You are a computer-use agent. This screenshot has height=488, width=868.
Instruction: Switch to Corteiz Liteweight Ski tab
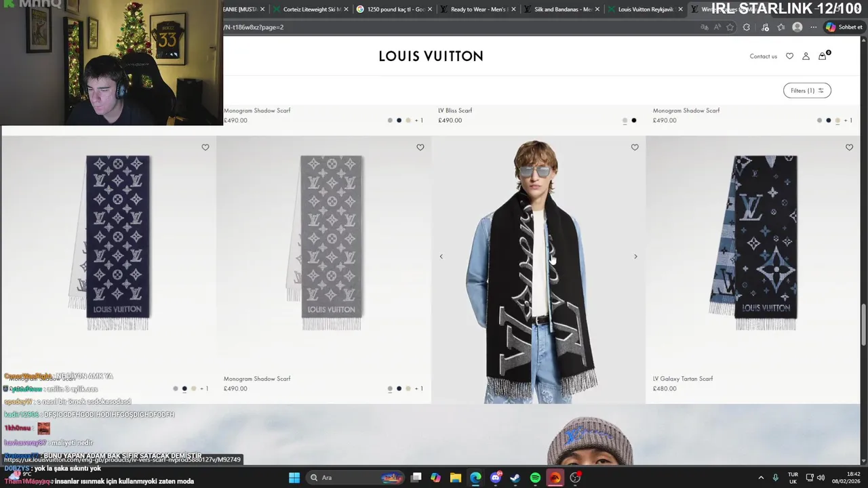point(312,9)
